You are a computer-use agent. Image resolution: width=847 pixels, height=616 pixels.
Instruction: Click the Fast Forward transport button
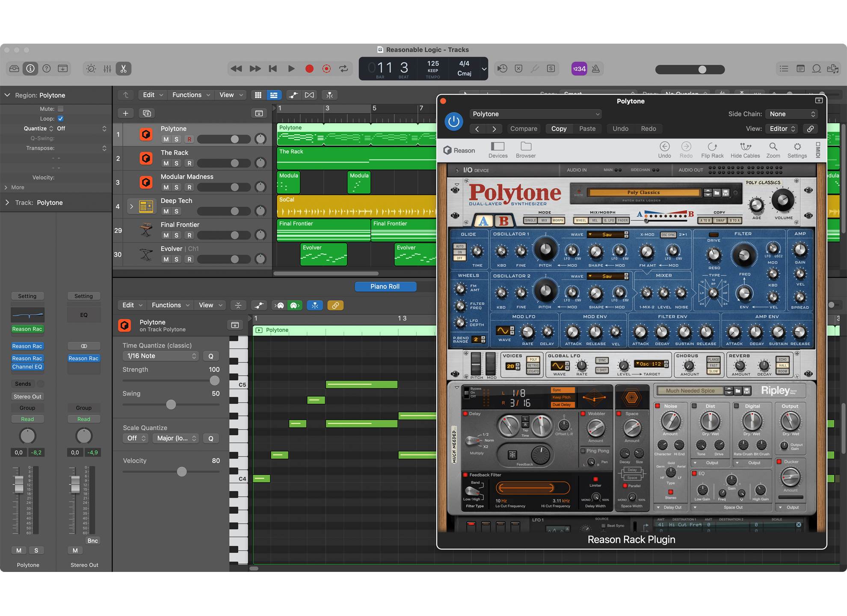tap(255, 68)
